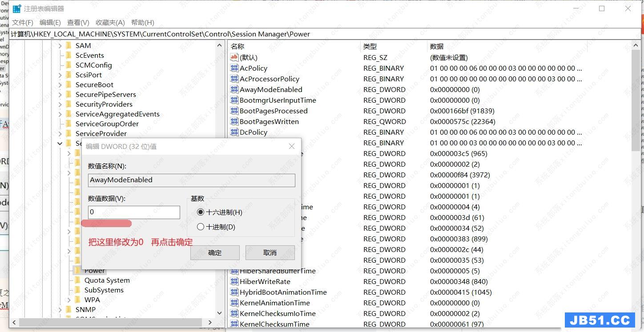Select the 十进制(D) decimal radio button
The height and width of the screenshot is (332, 644).
click(x=201, y=227)
